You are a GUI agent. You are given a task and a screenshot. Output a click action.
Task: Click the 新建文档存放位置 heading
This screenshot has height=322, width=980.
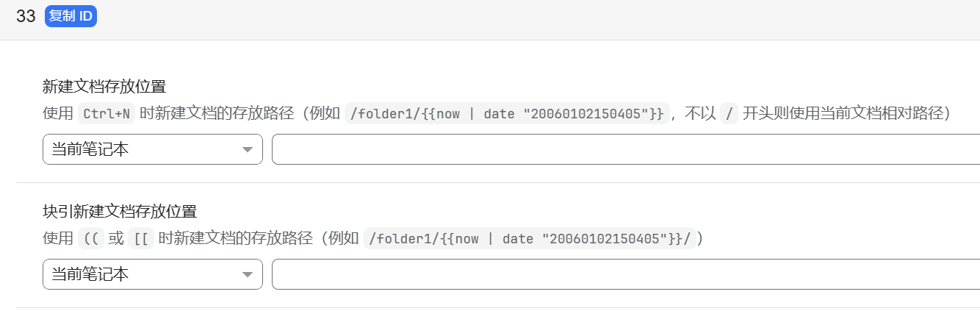[104, 87]
